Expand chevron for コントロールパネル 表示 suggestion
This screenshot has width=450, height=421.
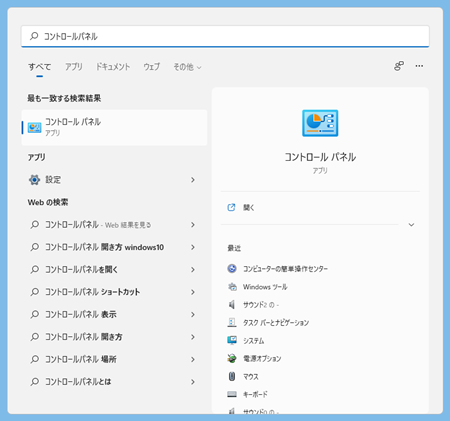click(193, 314)
